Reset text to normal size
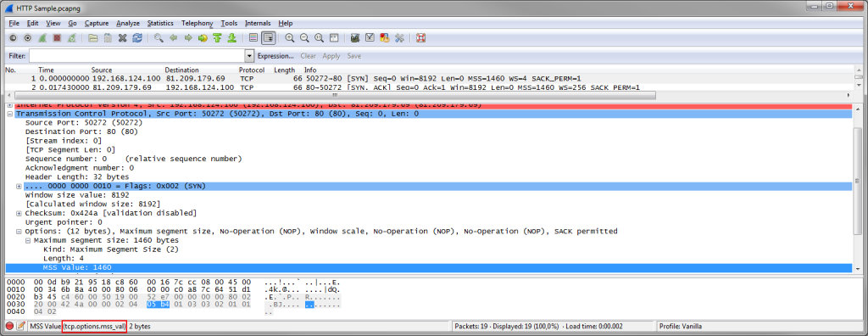This screenshot has width=868, height=336. (319, 38)
